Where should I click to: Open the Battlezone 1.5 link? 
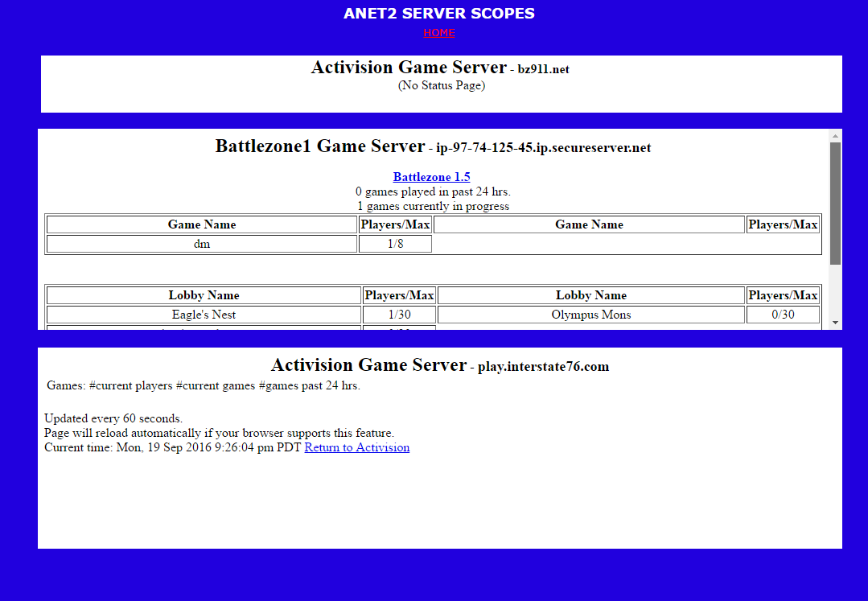coord(431,177)
